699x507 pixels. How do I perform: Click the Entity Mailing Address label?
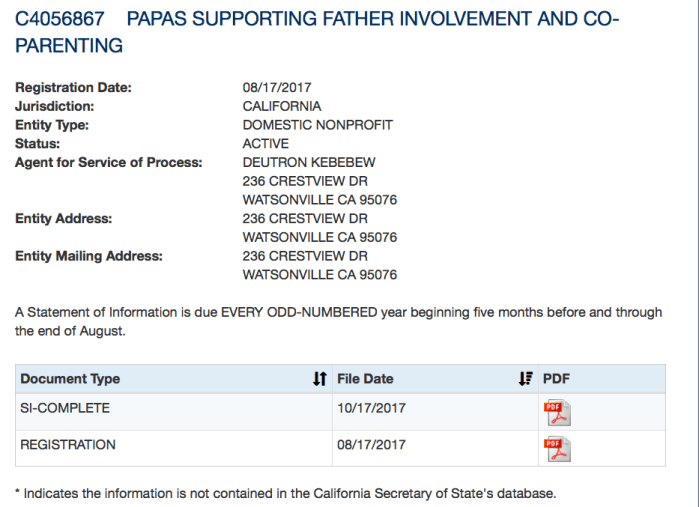[x=88, y=256]
